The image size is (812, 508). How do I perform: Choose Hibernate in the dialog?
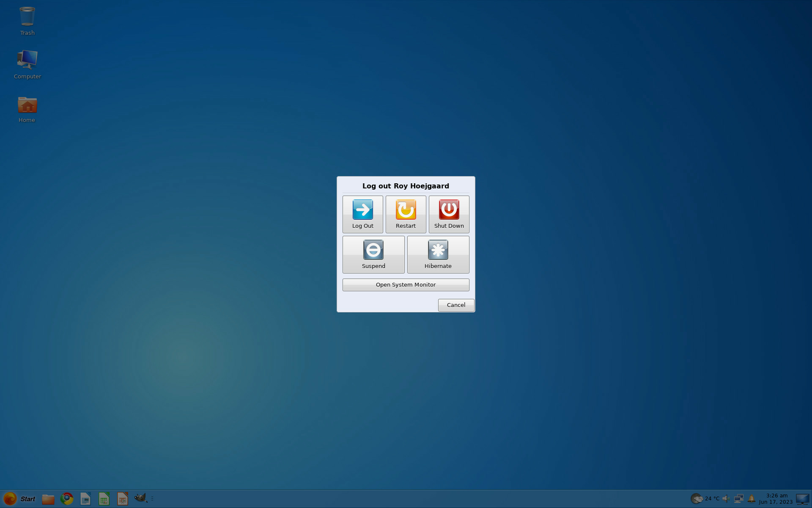(x=438, y=254)
